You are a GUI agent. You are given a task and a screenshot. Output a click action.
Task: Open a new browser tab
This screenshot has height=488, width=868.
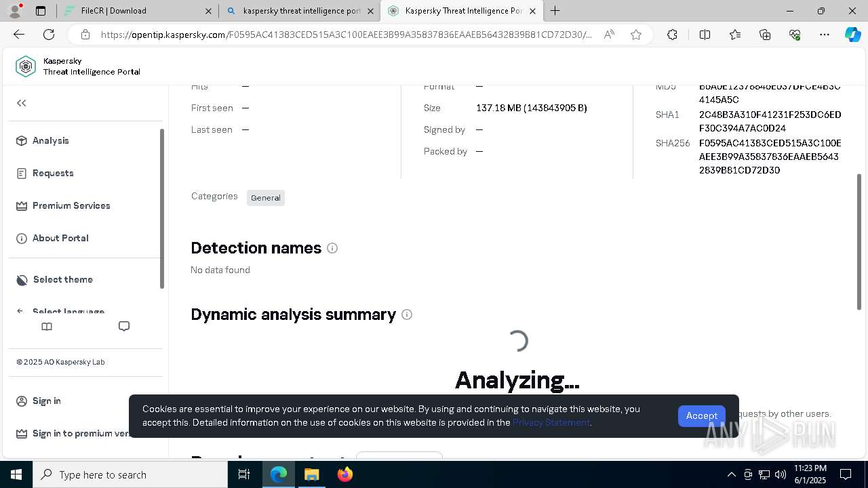pos(555,11)
